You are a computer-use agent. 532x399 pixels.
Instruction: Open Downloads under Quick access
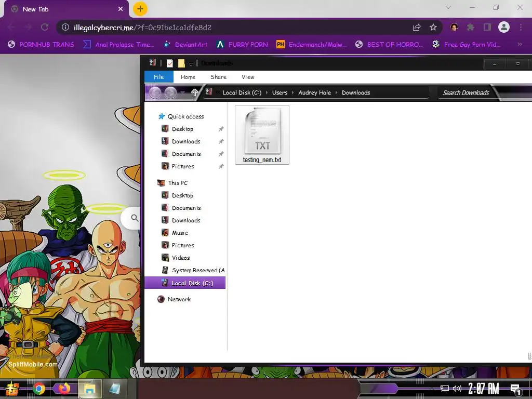pyautogui.click(x=186, y=141)
